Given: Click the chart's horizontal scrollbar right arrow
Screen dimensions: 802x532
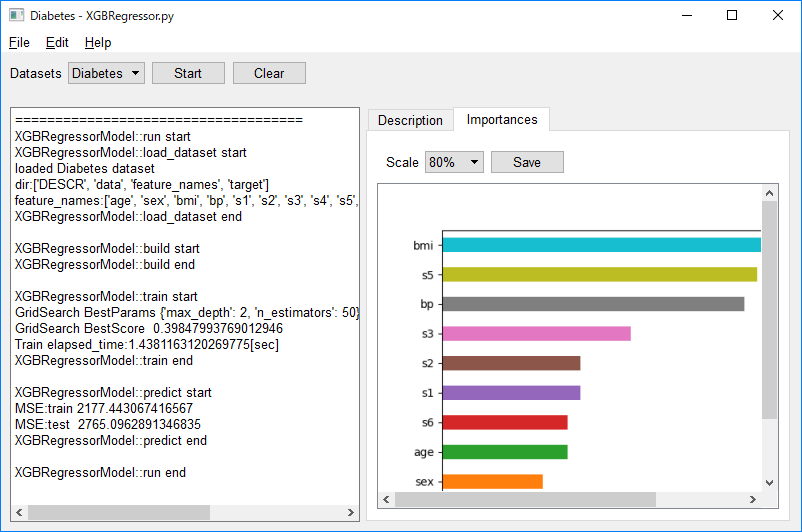Looking at the screenshot, I should pyautogui.click(x=753, y=499).
